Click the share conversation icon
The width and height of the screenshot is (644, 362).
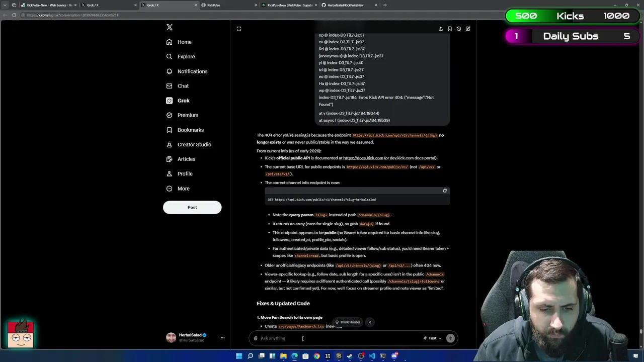click(440, 29)
